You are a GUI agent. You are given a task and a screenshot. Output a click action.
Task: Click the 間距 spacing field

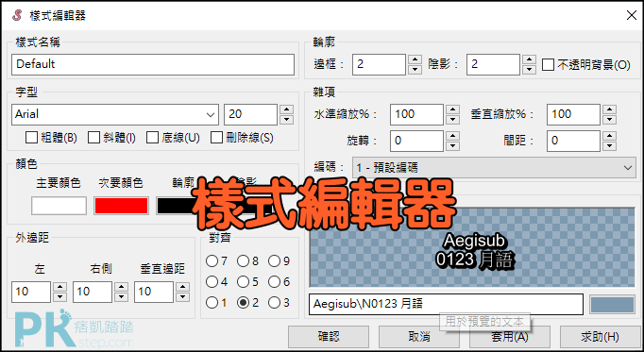[573, 142]
